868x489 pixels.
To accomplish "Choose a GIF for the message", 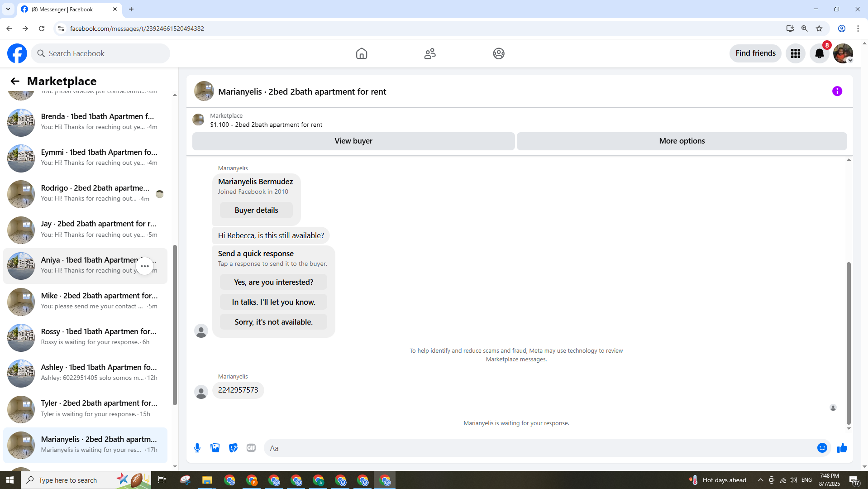I will 251,448.
